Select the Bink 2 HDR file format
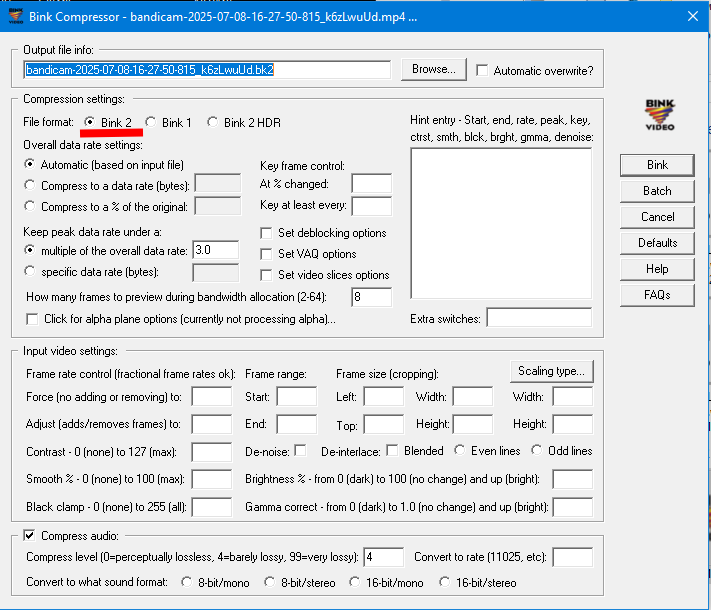The width and height of the screenshot is (711, 610). pyautogui.click(x=213, y=122)
